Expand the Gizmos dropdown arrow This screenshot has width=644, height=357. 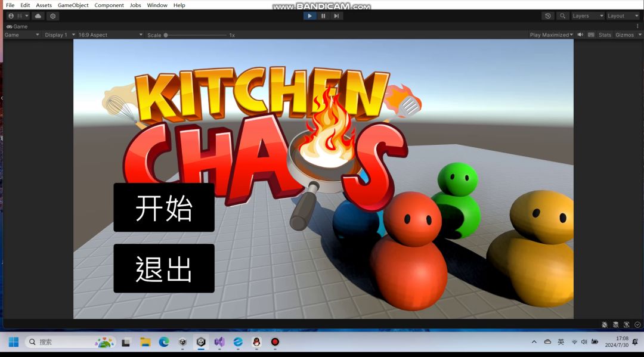(640, 35)
